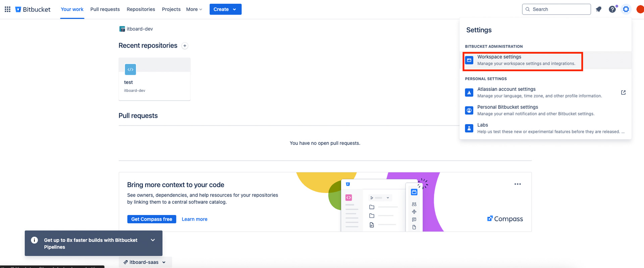Click the Get Compass free button
This screenshot has height=268, width=644.
click(x=152, y=219)
